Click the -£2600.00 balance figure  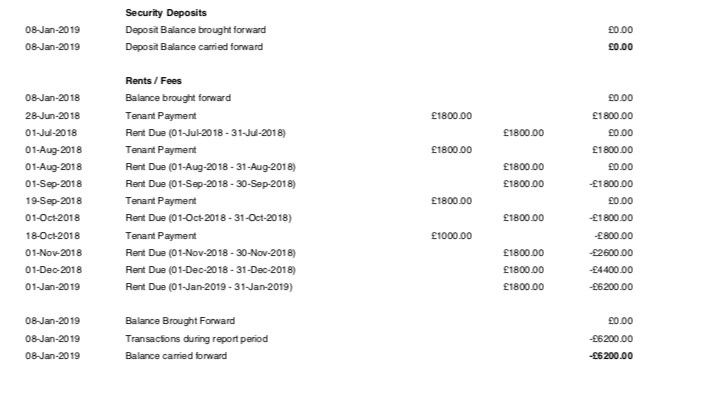click(x=611, y=253)
